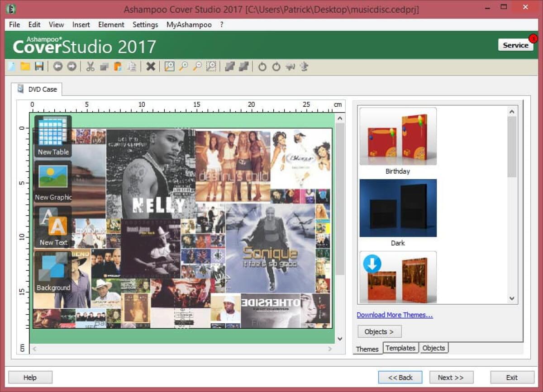Delete selection with the X toolbar icon
543x392 pixels.
[151, 66]
